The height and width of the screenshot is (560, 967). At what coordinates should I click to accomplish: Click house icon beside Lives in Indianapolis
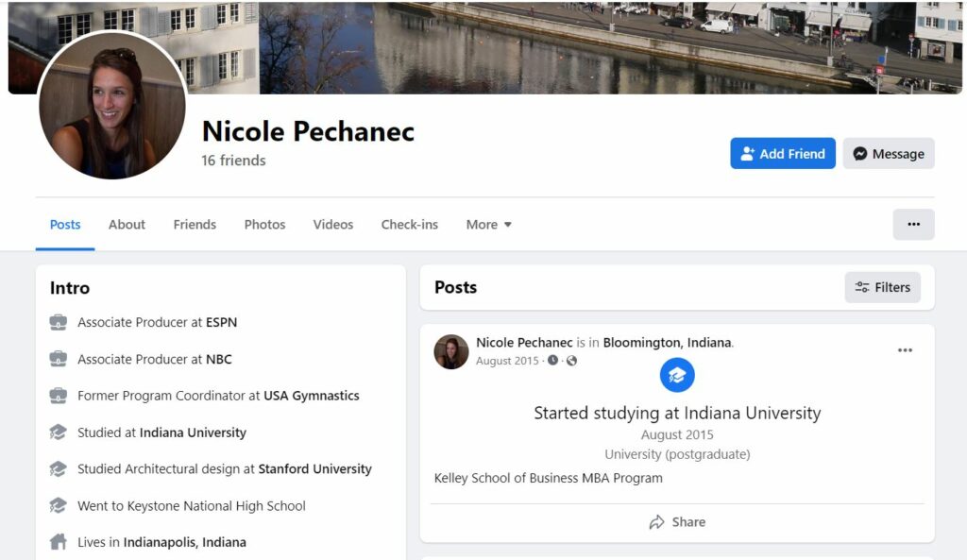tap(58, 542)
